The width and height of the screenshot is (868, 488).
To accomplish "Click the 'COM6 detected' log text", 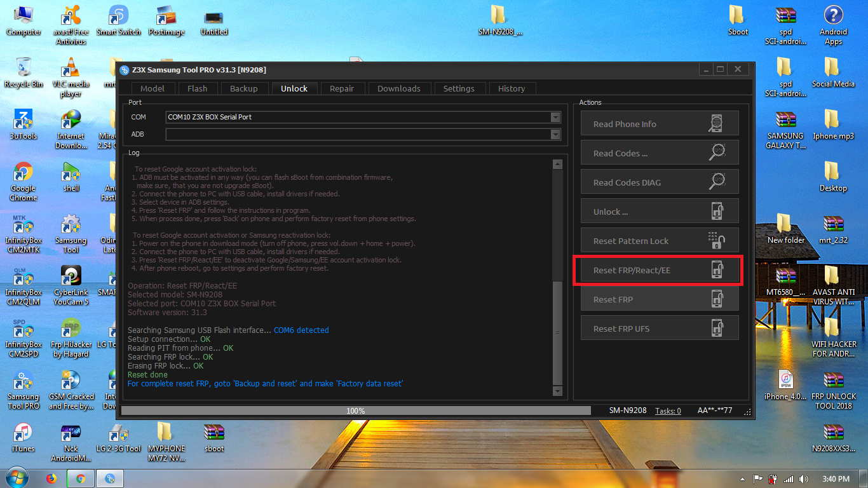I will (301, 330).
